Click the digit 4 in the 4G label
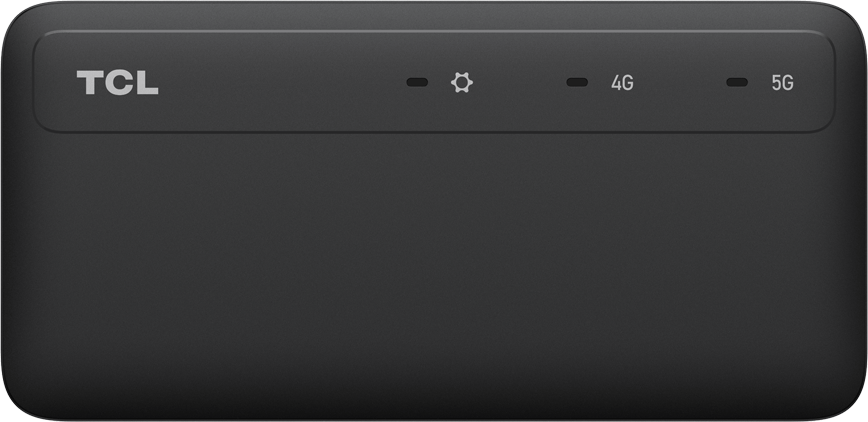868x422 pixels. (616, 83)
